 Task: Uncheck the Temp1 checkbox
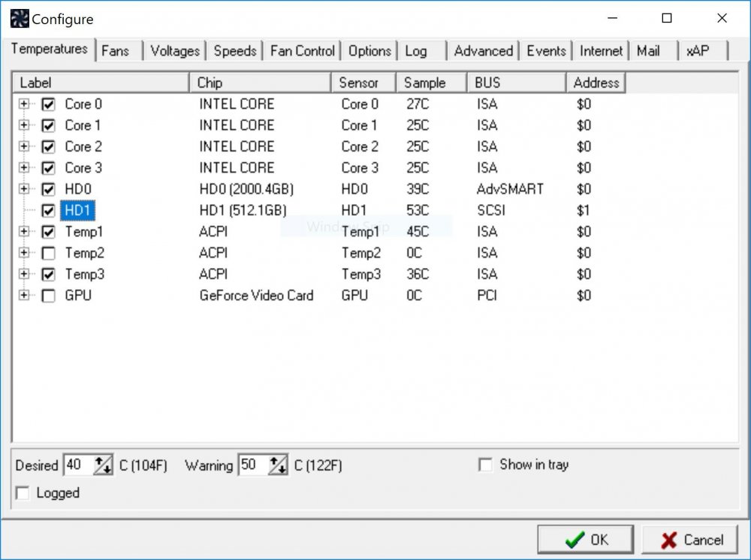tap(48, 232)
